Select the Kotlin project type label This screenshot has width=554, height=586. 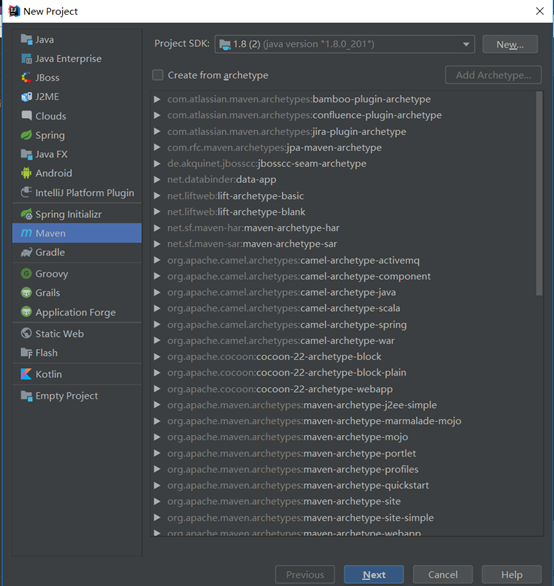point(49,374)
